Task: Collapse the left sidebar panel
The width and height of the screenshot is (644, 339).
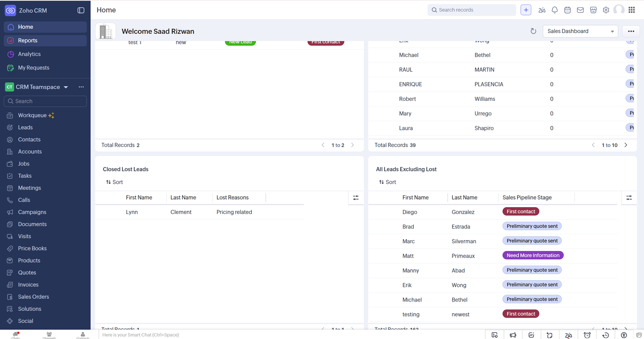Action: pyautogui.click(x=81, y=10)
